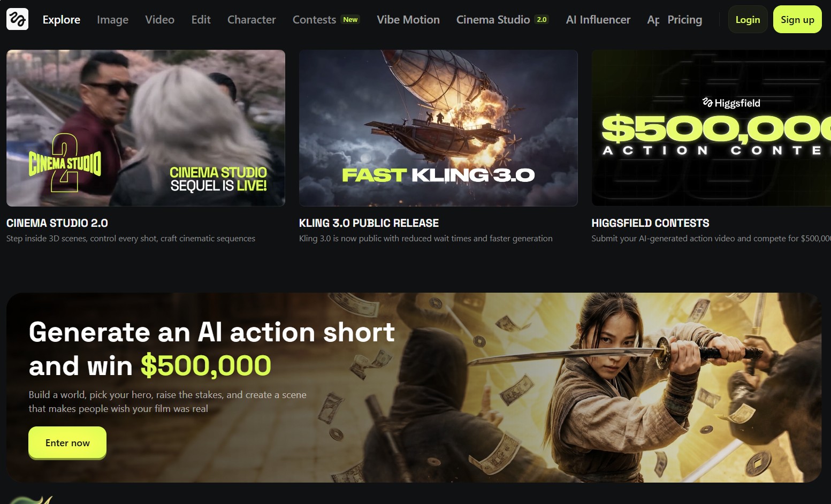Go to the Video section

(x=159, y=20)
